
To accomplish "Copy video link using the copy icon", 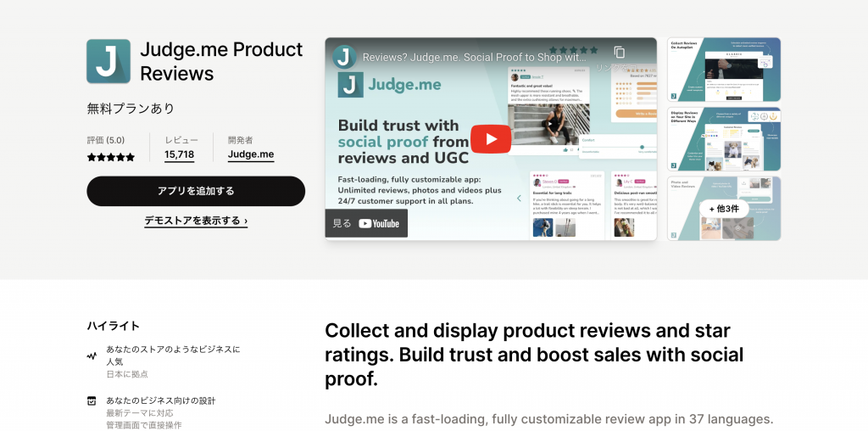I will [x=620, y=53].
